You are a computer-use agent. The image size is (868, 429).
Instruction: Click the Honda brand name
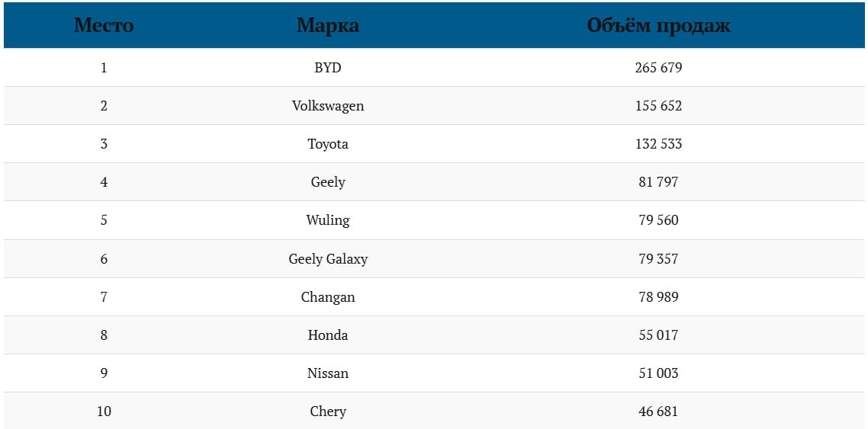tap(328, 335)
